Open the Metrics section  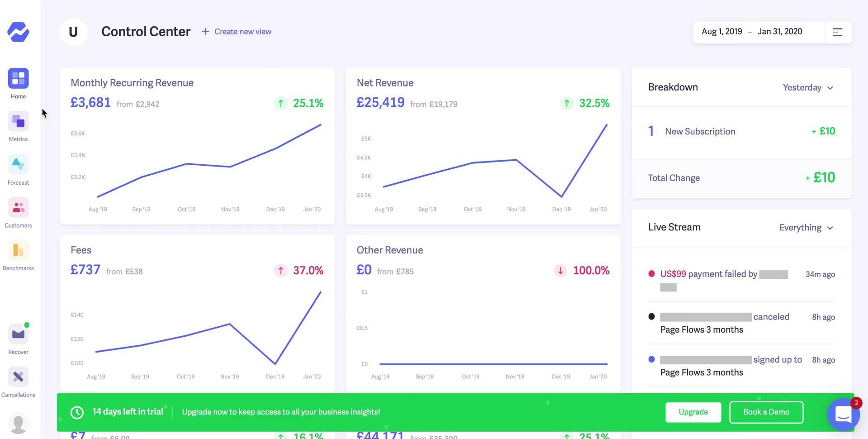(18, 122)
